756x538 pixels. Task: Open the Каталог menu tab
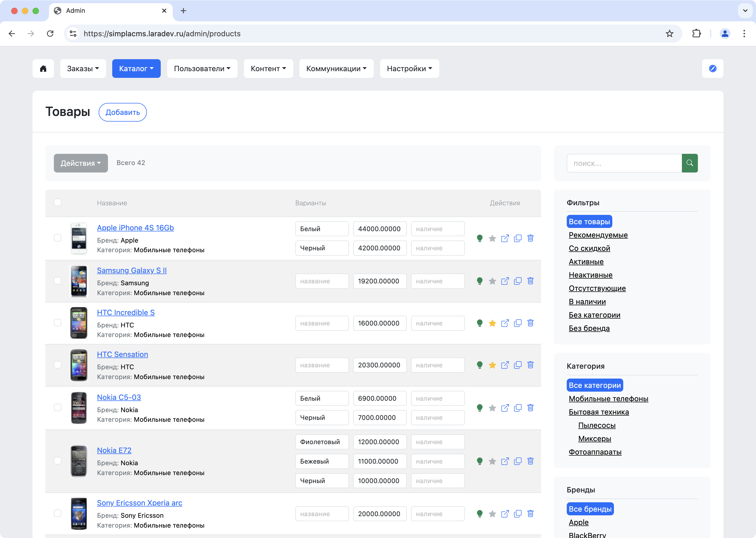coord(136,69)
